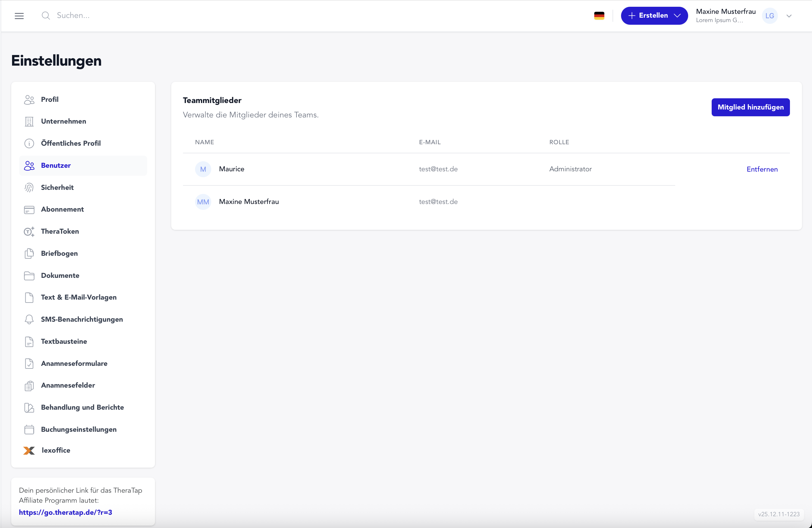The height and width of the screenshot is (528, 812).
Task: Open TheraToken via its token icon
Action: pyautogui.click(x=29, y=231)
